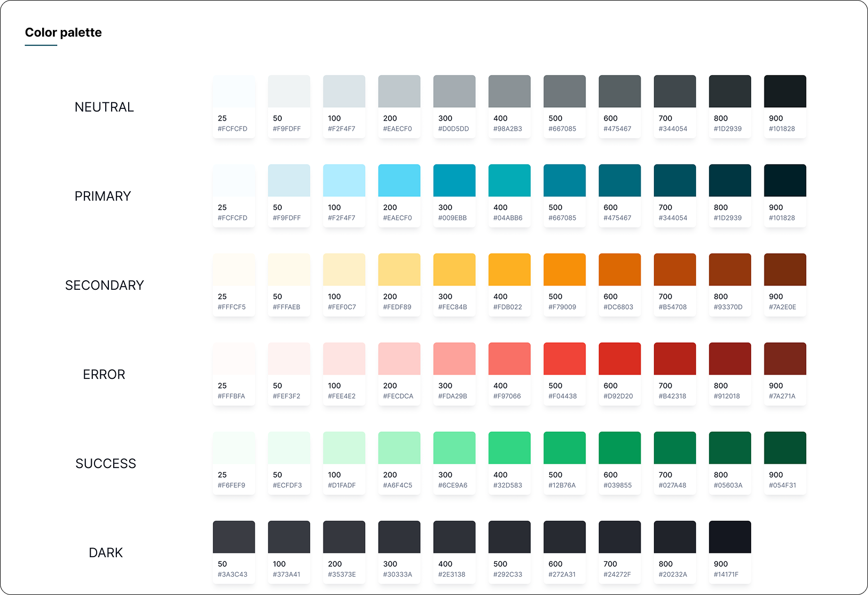Pick the Primary 400 teal swatch #04ABB6
The height and width of the screenshot is (595, 868).
coord(509,180)
